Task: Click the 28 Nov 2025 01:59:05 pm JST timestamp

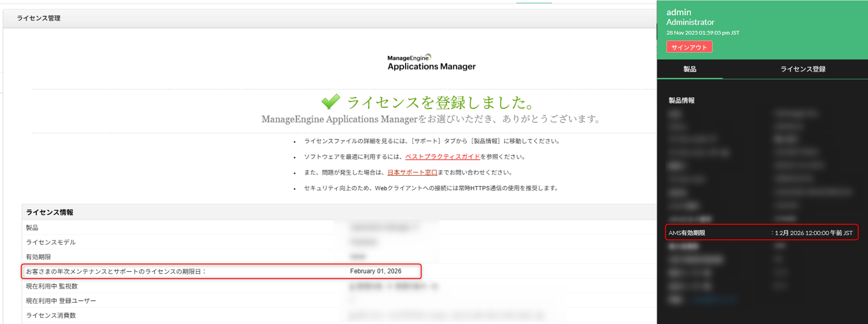Action: click(703, 33)
